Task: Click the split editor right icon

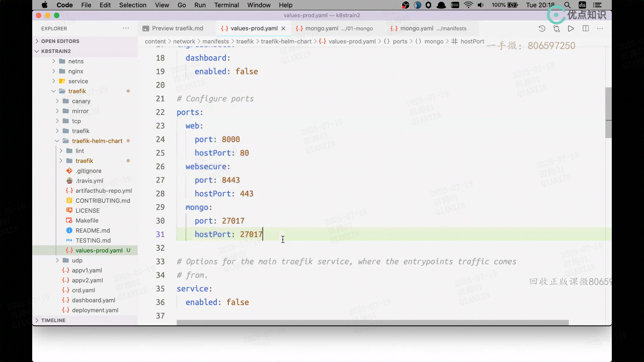Action: 586,28
